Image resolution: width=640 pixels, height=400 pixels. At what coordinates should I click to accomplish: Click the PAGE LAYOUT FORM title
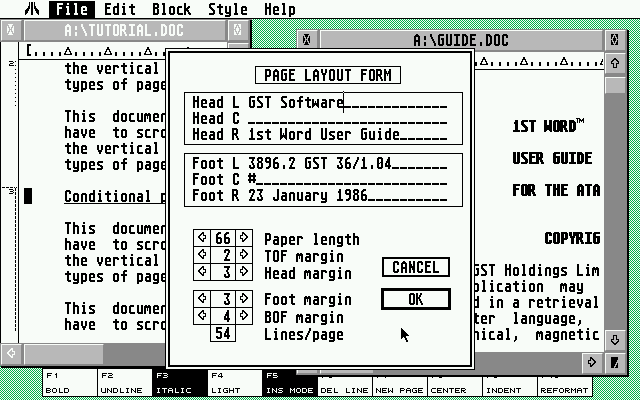(x=328, y=75)
